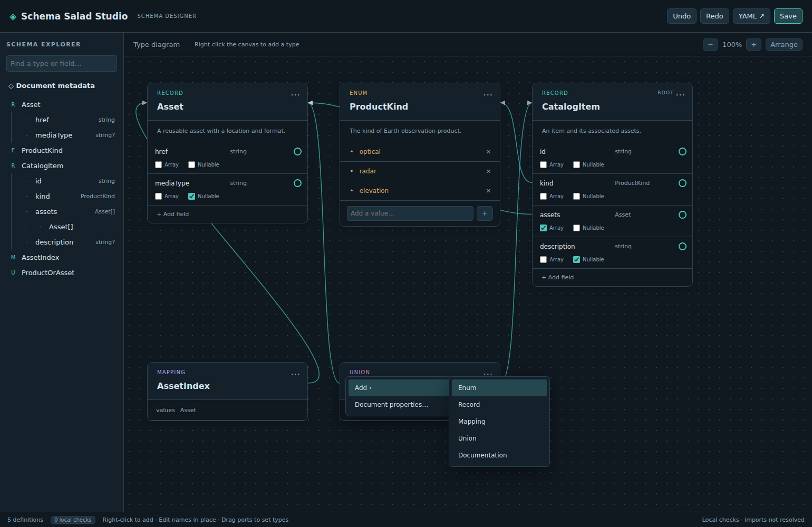Click the Undo button
This screenshot has height=527, width=812.
coord(682,16)
